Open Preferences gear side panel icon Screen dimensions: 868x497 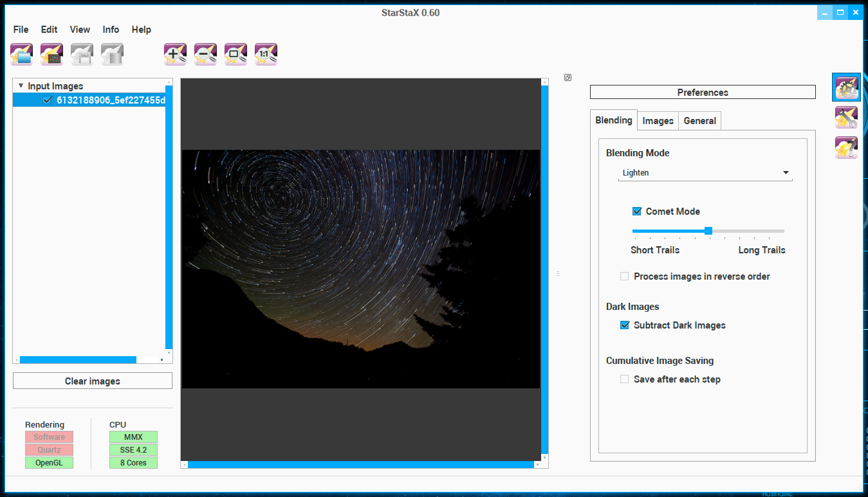click(846, 87)
